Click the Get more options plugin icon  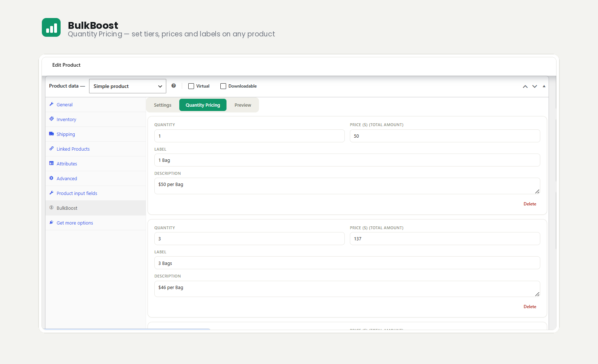(52, 222)
